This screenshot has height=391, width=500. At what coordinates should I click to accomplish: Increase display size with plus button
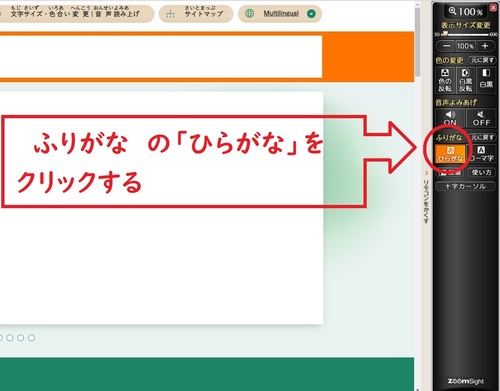pos(485,46)
